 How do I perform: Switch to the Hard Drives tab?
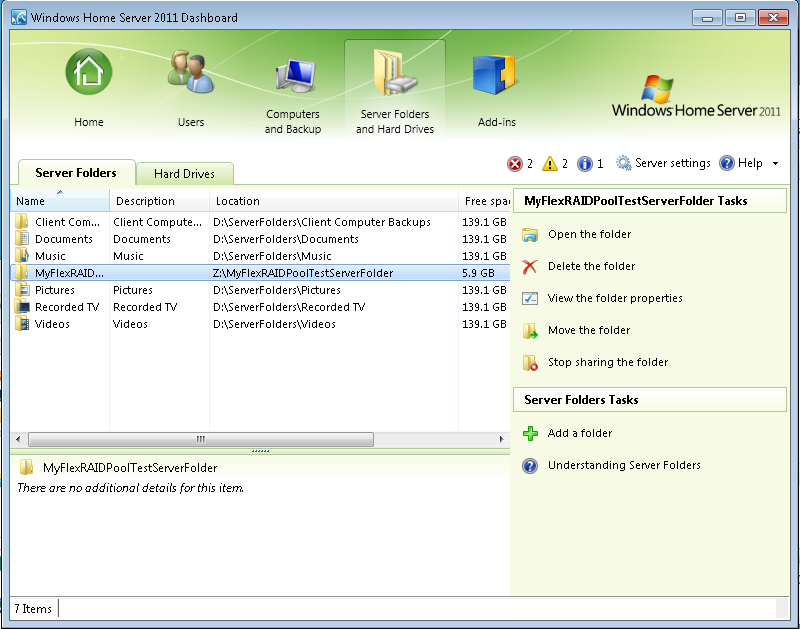(185, 174)
